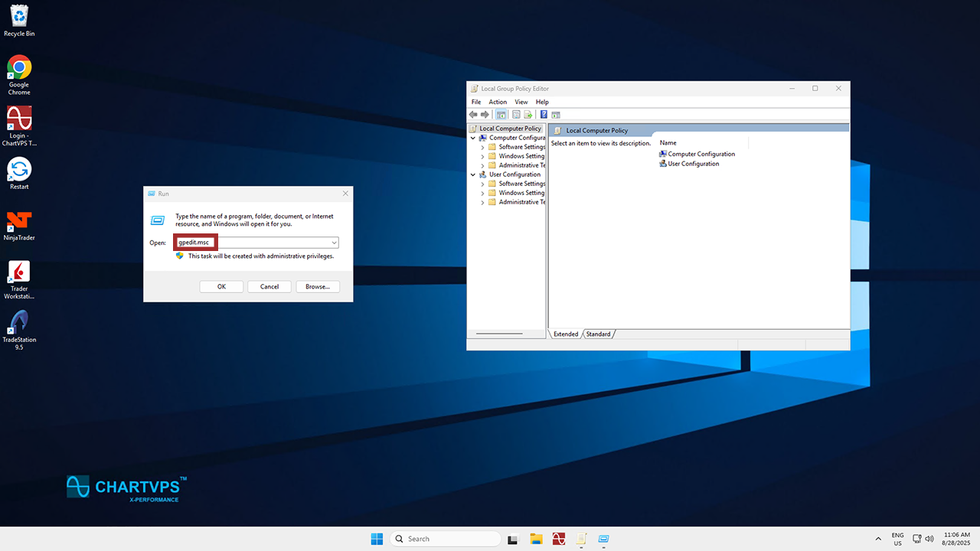Viewport: 980px width, 551px height.
Task: Click OK in the Run dialog
Action: point(221,286)
